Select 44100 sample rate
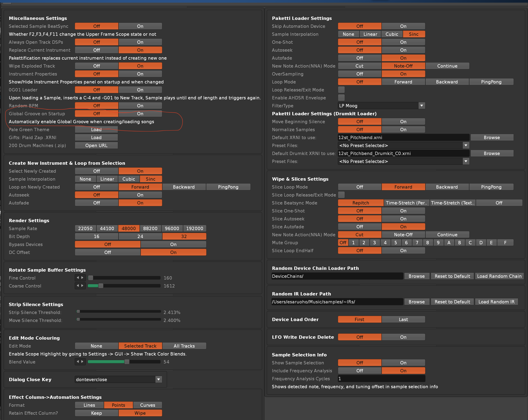 point(107,228)
